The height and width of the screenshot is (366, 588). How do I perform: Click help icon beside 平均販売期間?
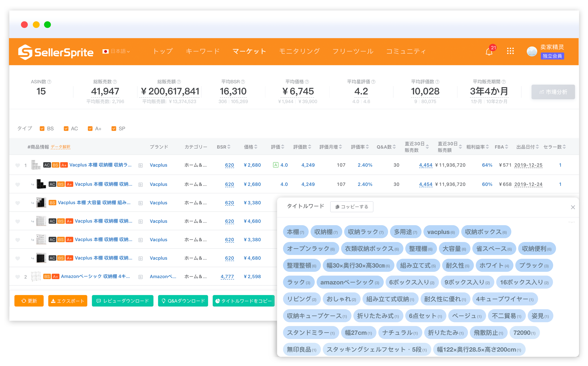[503, 82]
